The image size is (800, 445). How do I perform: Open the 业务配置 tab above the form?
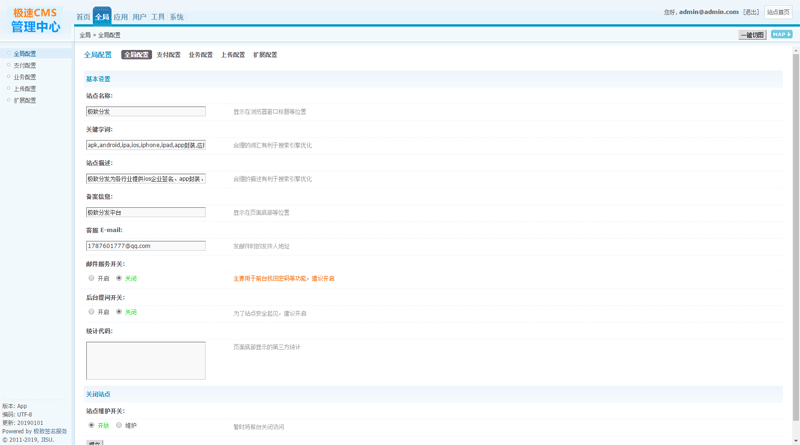tap(200, 55)
